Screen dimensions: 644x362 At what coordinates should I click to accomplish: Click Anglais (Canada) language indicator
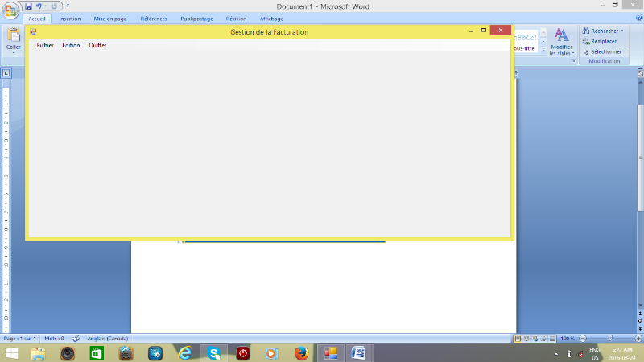click(108, 339)
